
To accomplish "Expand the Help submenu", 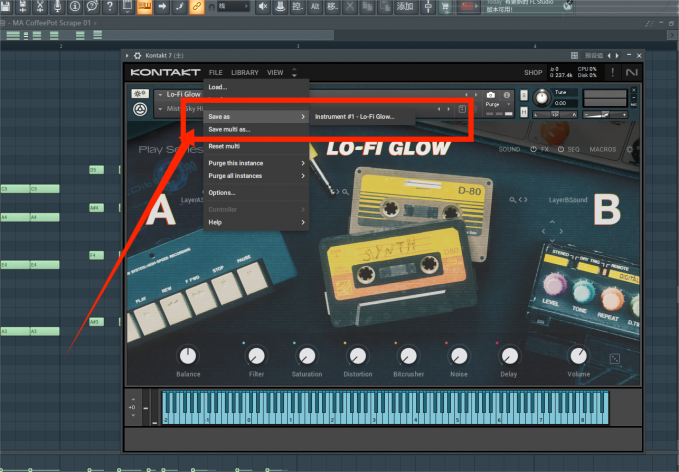I will (303, 222).
